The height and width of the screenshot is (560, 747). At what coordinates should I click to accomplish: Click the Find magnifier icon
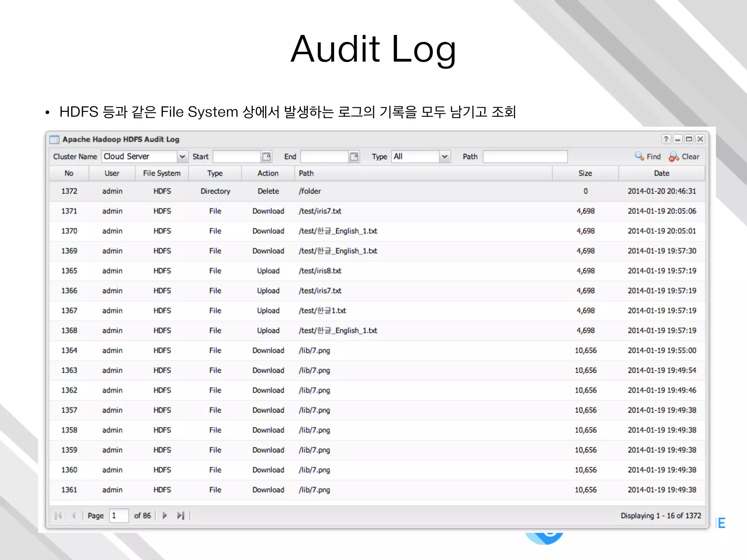(x=639, y=156)
